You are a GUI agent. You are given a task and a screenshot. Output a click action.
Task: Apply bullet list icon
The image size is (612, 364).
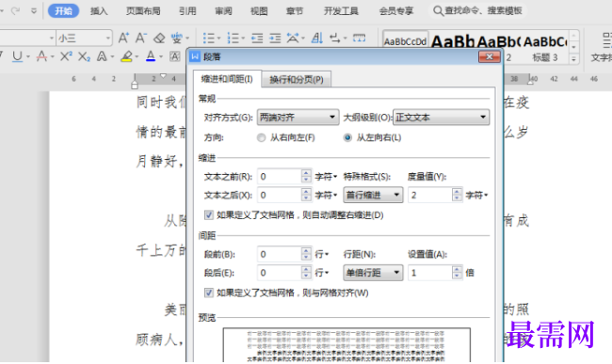[208, 39]
